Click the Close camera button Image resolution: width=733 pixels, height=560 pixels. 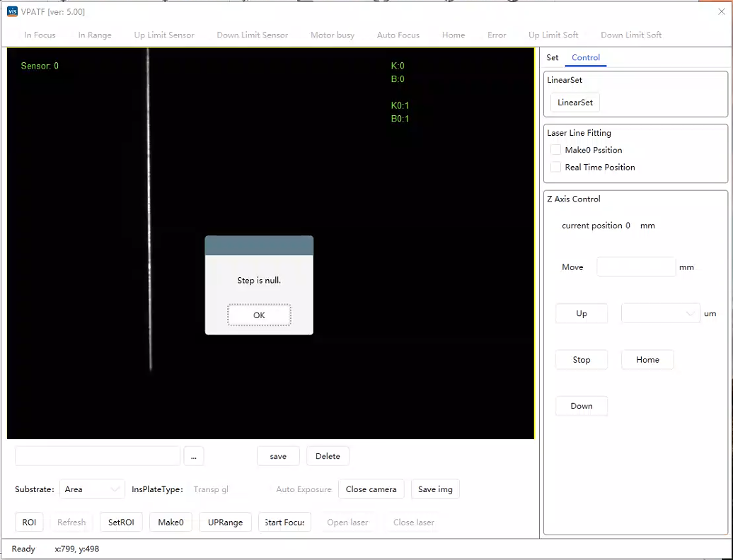[371, 489]
